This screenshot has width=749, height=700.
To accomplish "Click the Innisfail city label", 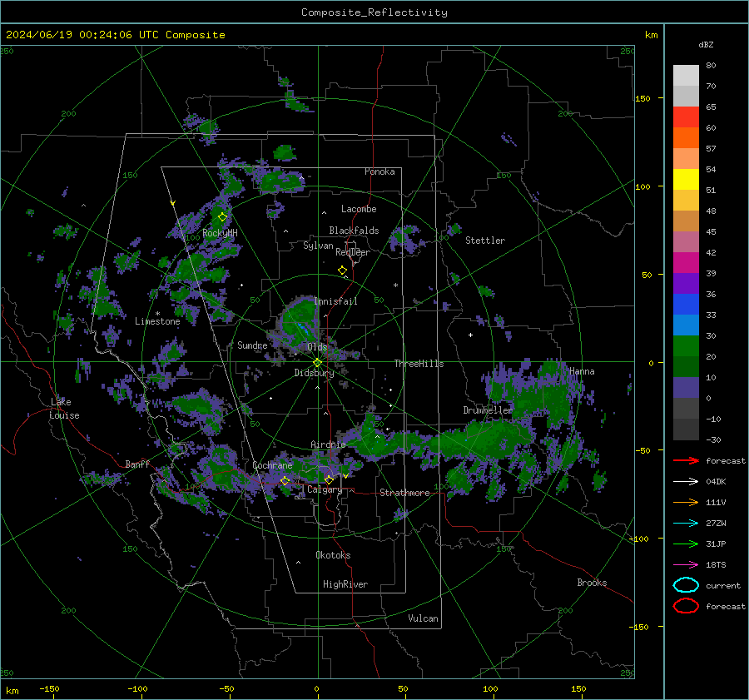I will 336,301.
